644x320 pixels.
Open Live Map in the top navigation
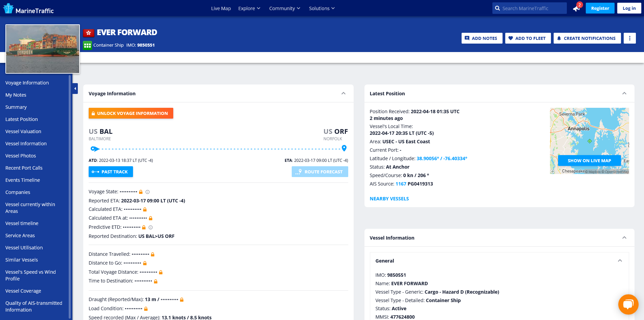[x=221, y=8]
